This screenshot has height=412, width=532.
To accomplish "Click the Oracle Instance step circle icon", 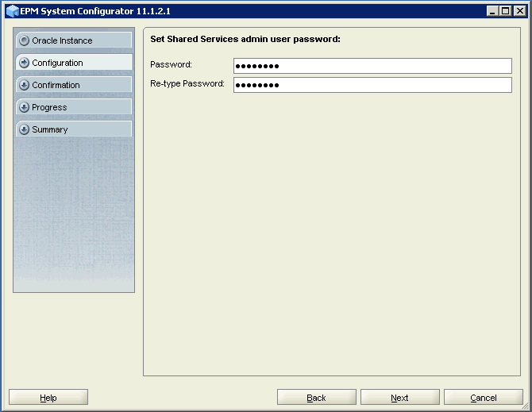I will point(24,40).
